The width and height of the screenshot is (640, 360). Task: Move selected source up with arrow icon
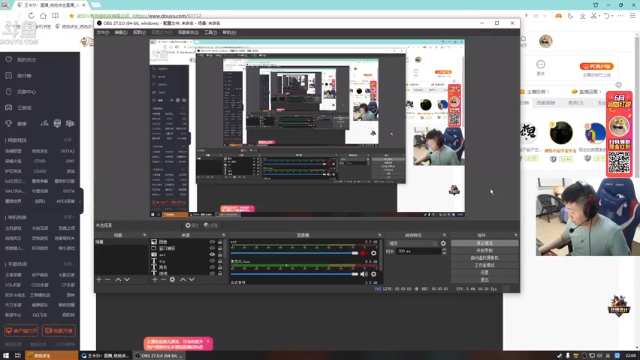pyautogui.click(x=182, y=280)
